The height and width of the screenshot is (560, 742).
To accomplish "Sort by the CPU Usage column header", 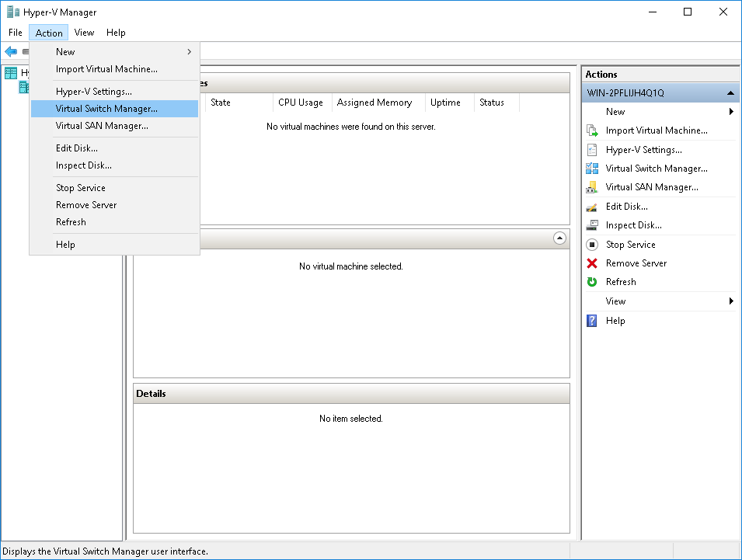I will coord(301,103).
